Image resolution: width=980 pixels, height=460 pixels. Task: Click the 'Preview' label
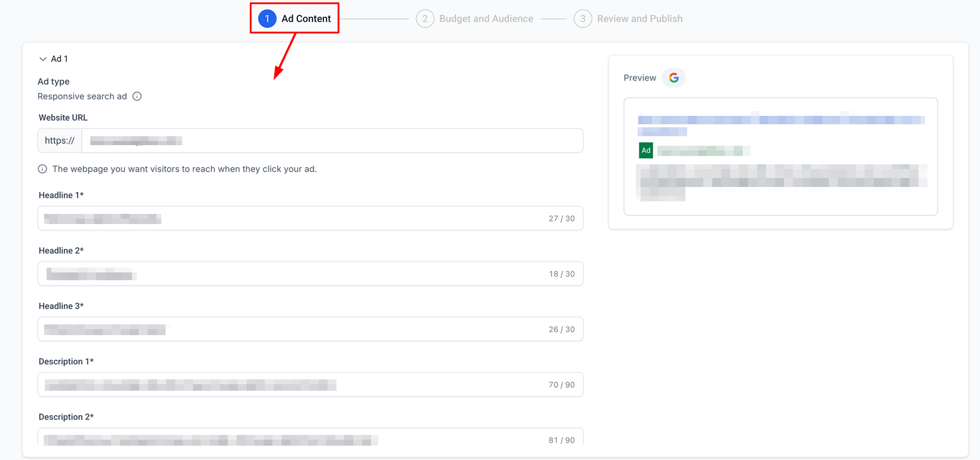click(x=640, y=78)
